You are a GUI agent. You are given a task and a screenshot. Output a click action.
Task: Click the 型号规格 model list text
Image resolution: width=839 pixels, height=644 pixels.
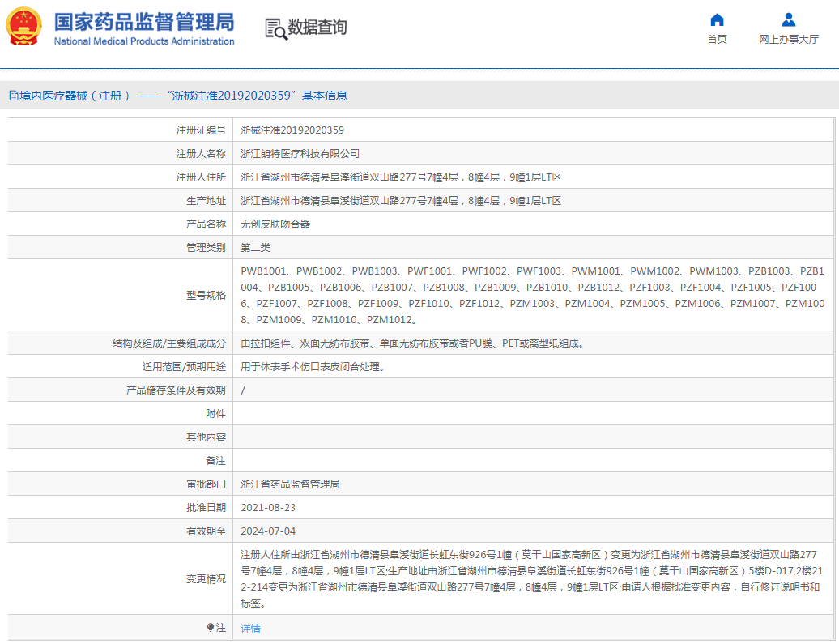pos(533,296)
